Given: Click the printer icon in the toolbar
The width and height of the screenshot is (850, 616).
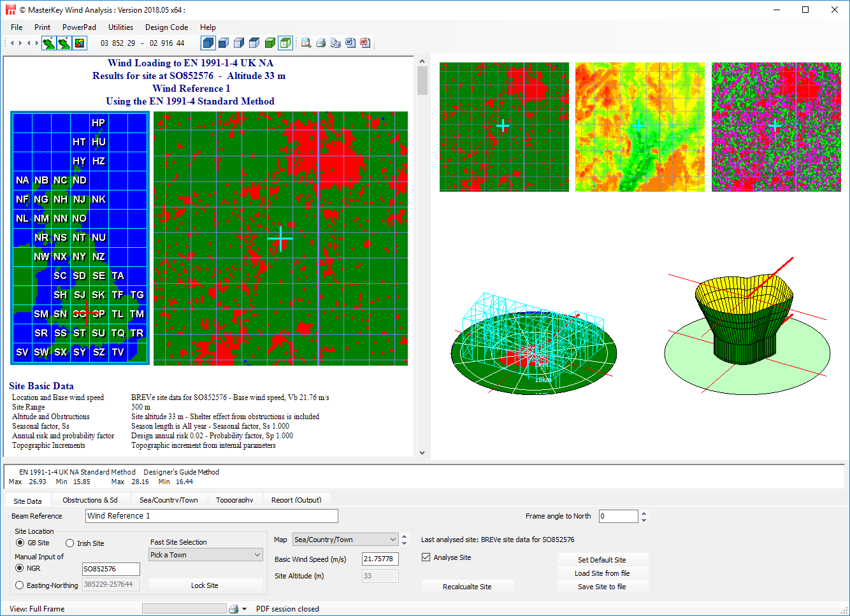Looking at the screenshot, I should (x=321, y=43).
